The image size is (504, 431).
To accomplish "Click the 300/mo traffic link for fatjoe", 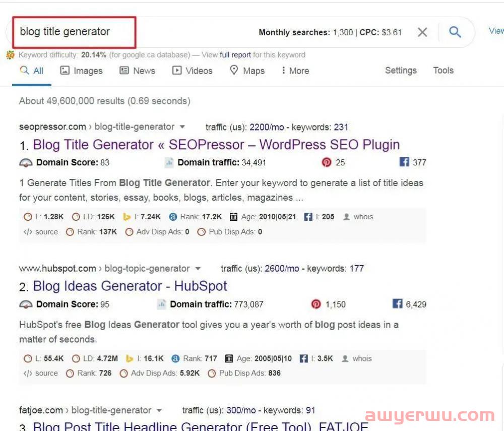I will pyautogui.click(x=241, y=410).
